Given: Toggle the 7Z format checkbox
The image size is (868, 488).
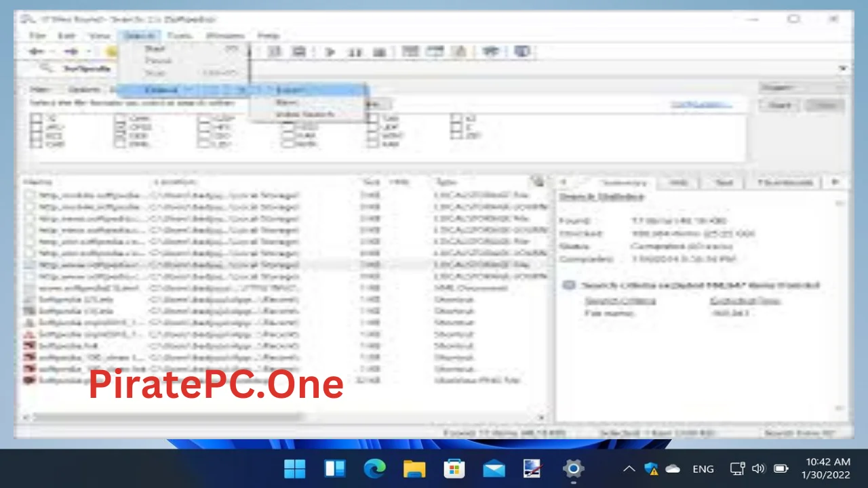Looking at the screenshot, I should click(x=36, y=119).
